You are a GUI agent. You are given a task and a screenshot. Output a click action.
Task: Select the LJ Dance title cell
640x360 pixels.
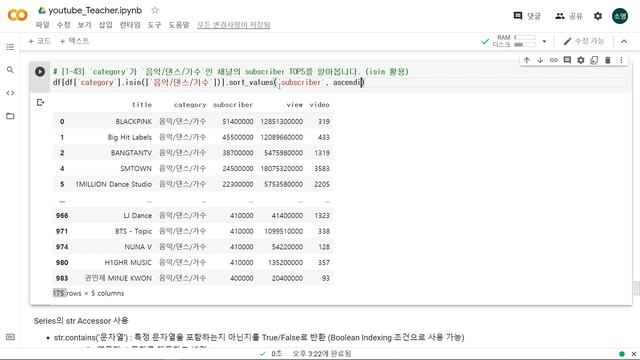(x=138, y=216)
